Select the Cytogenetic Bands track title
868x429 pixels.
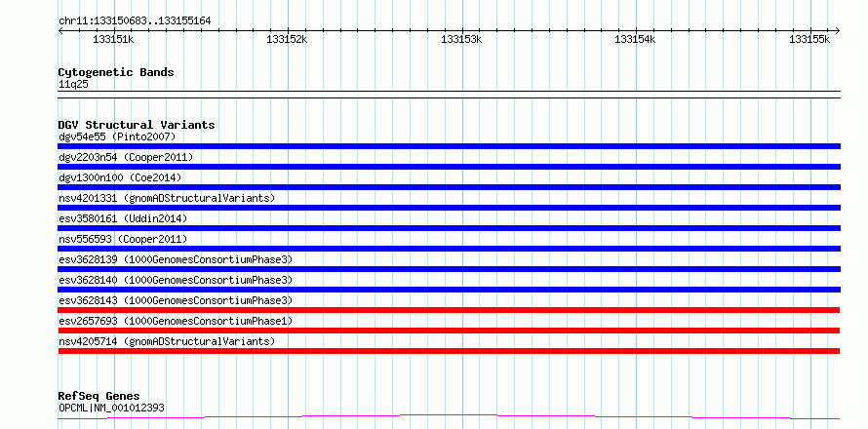tap(116, 72)
